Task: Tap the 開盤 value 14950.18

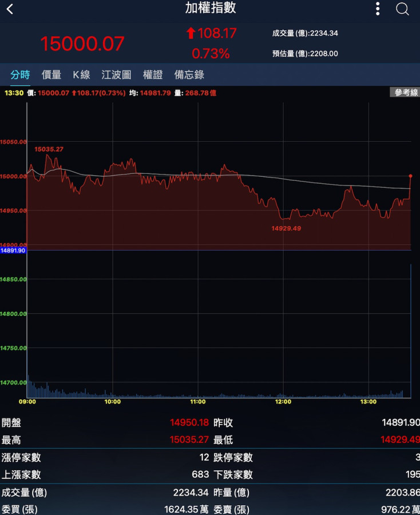Action: (189, 423)
